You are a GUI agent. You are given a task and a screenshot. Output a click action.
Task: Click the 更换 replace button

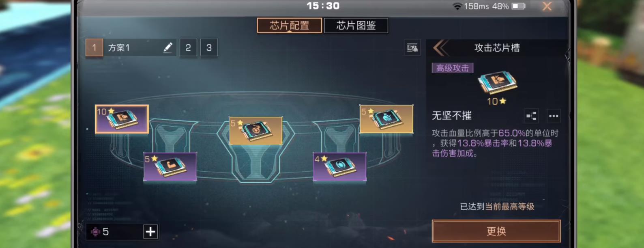(496, 231)
